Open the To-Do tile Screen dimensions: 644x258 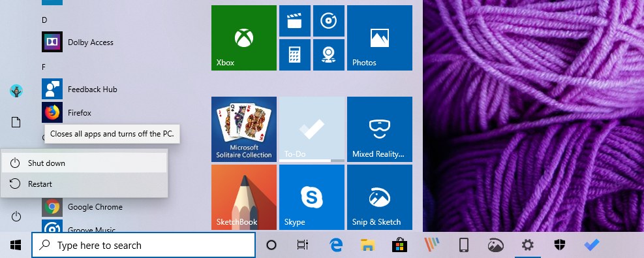(312, 129)
